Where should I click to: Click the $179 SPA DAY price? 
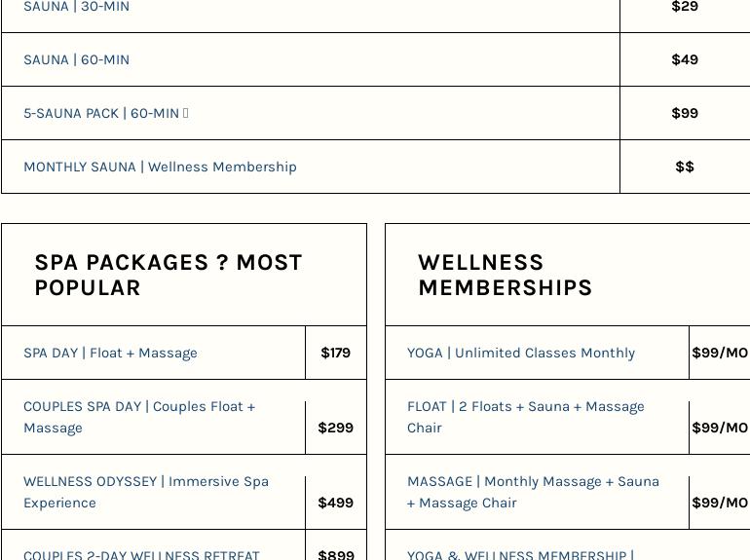pyautogui.click(x=335, y=353)
